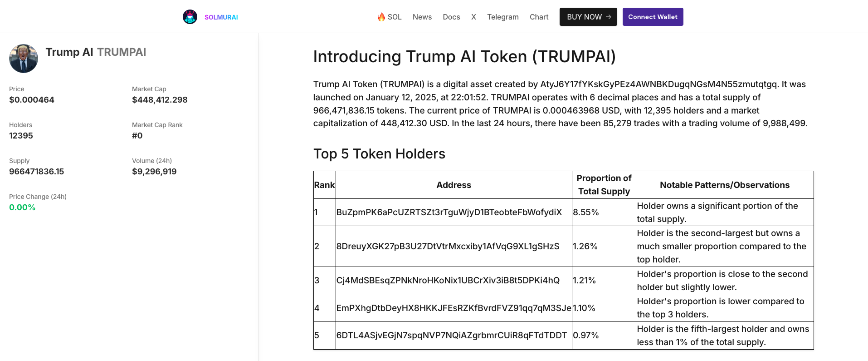View the Chart page
This screenshot has width=868, height=361.
tap(539, 17)
